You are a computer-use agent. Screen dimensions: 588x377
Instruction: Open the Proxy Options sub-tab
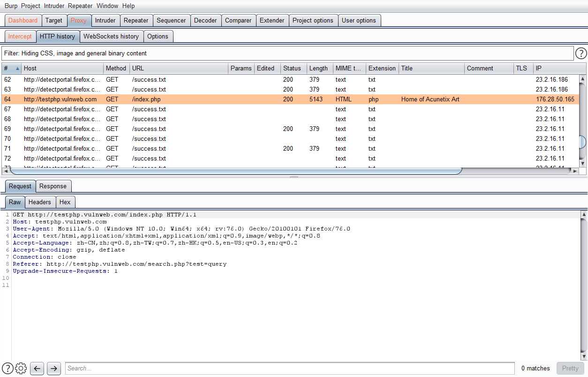(x=158, y=36)
